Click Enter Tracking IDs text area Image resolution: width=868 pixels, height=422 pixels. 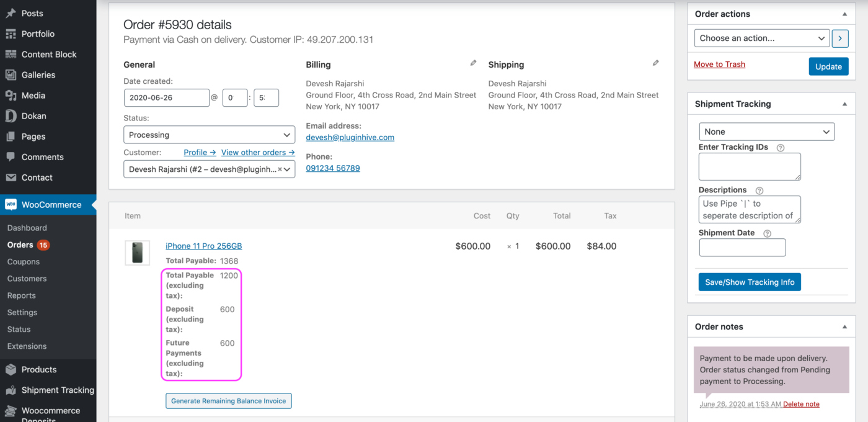coord(750,167)
